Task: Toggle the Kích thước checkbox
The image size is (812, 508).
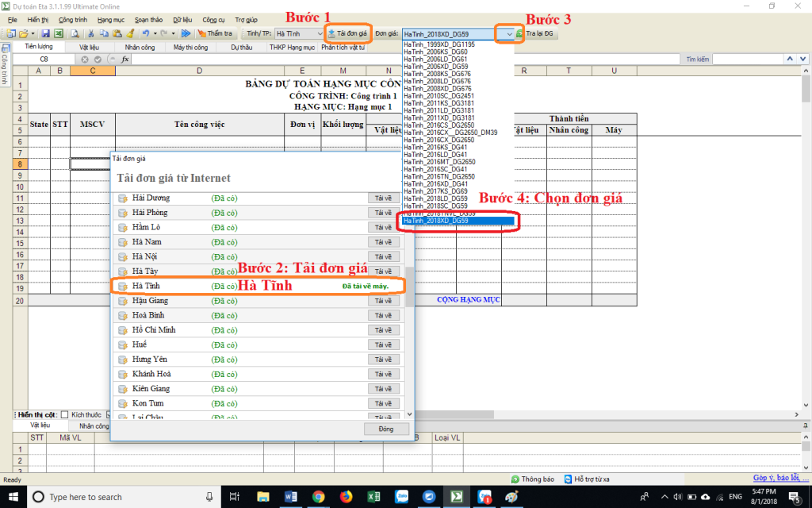Action: pos(65,414)
